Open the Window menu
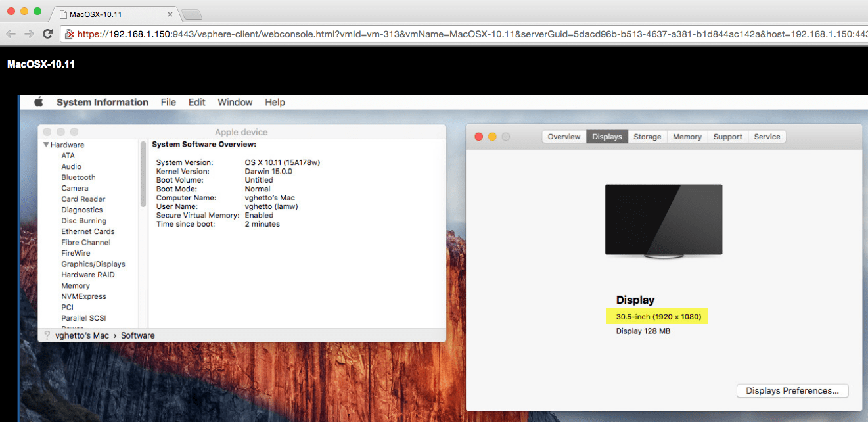 235,102
